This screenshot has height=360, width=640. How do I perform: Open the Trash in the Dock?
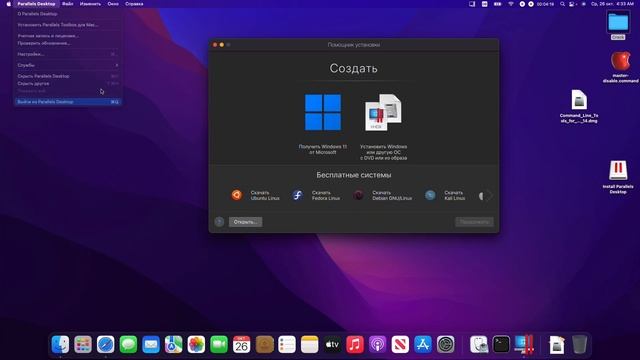(x=579, y=344)
